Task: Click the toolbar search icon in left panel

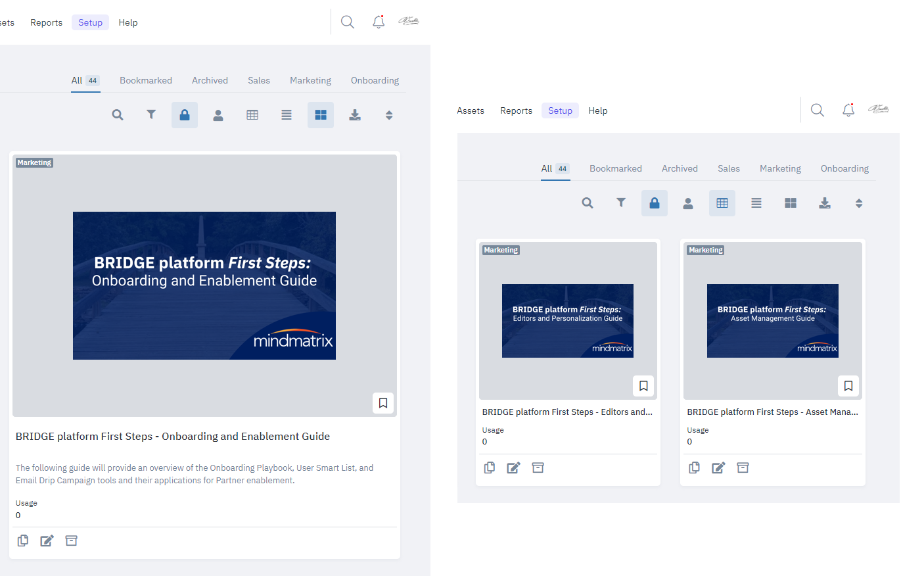Action: (118, 115)
